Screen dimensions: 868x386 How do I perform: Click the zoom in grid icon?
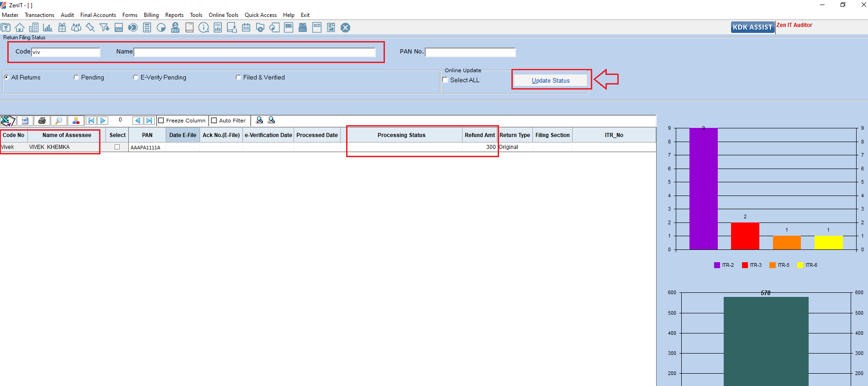(259, 120)
